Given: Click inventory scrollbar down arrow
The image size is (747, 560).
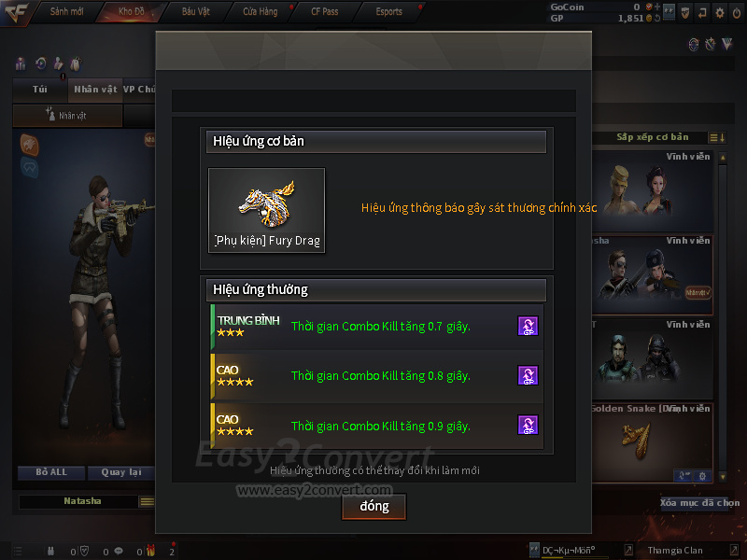Looking at the screenshot, I should (x=723, y=476).
